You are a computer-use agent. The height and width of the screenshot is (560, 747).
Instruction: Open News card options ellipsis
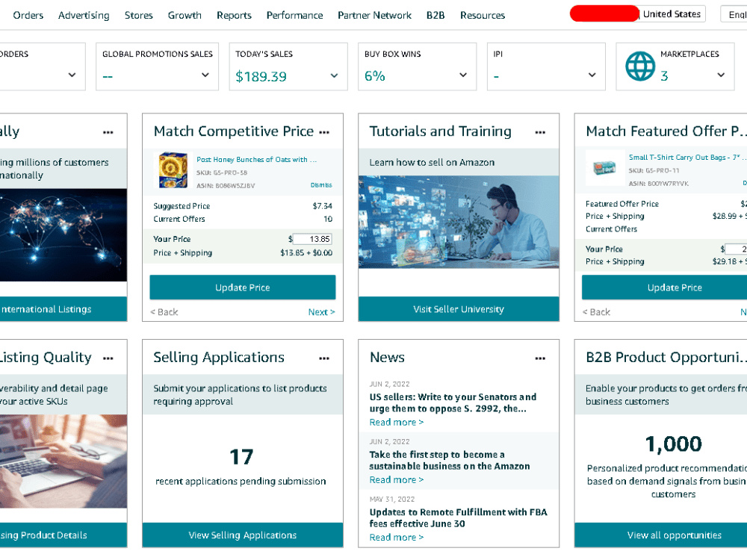[540, 358]
